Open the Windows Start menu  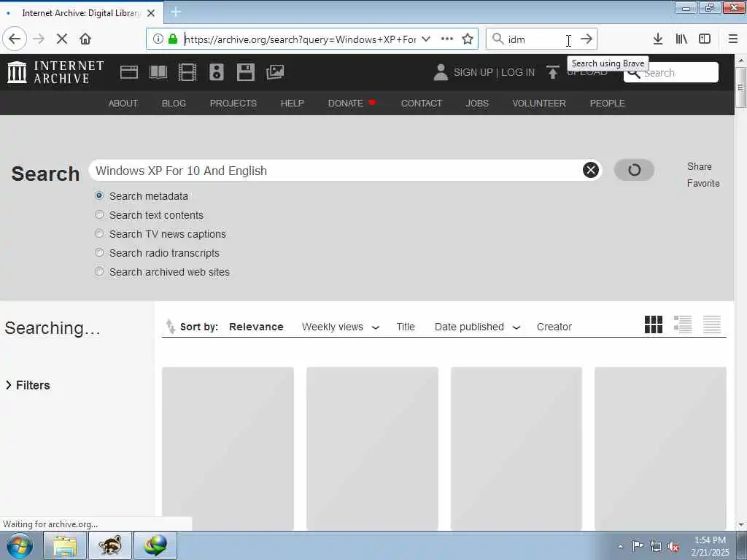pyautogui.click(x=20, y=545)
